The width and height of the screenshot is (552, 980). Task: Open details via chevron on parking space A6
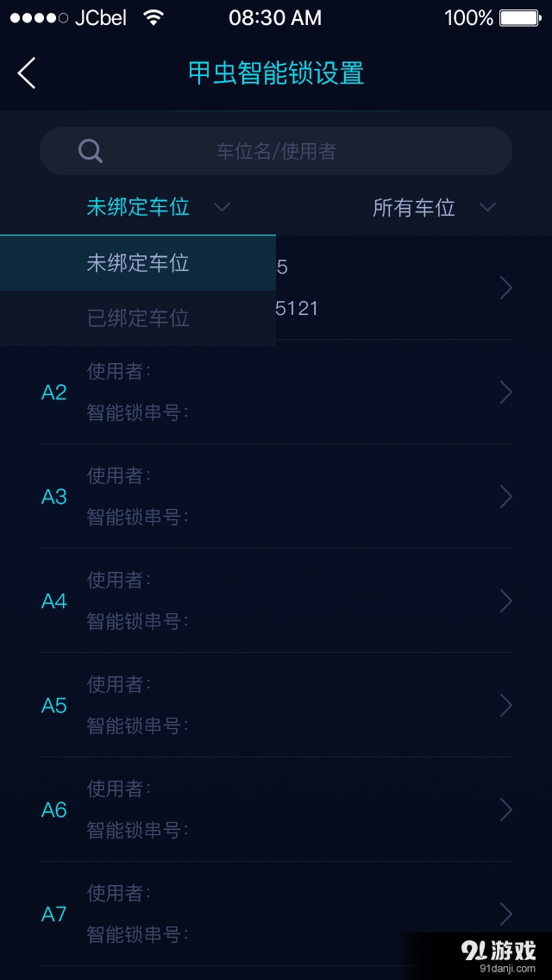click(x=506, y=810)
